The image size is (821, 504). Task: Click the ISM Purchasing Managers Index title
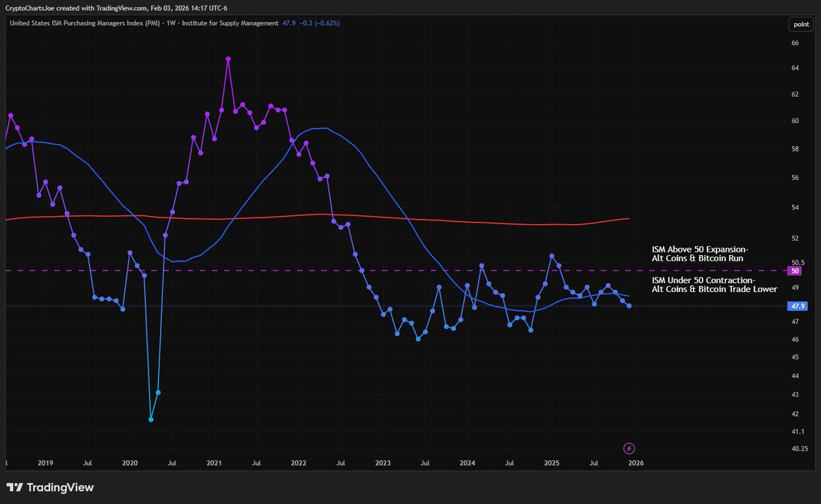tap(84, 23)
